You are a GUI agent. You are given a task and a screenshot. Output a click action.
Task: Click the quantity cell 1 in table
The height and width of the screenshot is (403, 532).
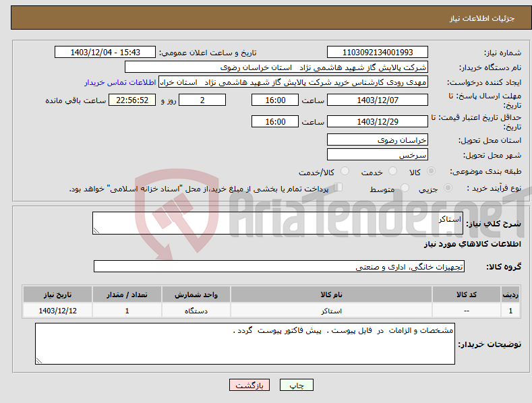(127, 311)
